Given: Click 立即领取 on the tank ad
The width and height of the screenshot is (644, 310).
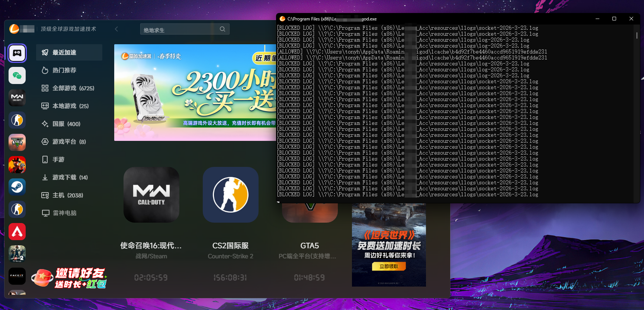Looking at the screenshot, I should tap(389, 266).
